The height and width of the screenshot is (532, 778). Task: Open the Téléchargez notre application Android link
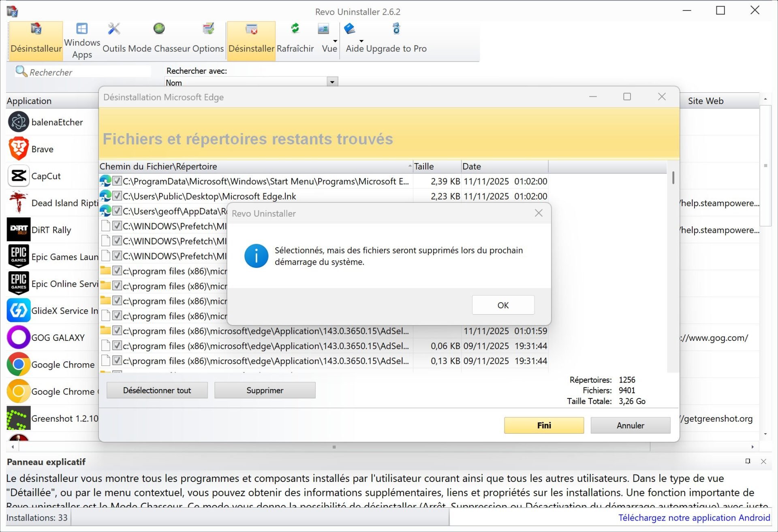(x=695, y=517)
